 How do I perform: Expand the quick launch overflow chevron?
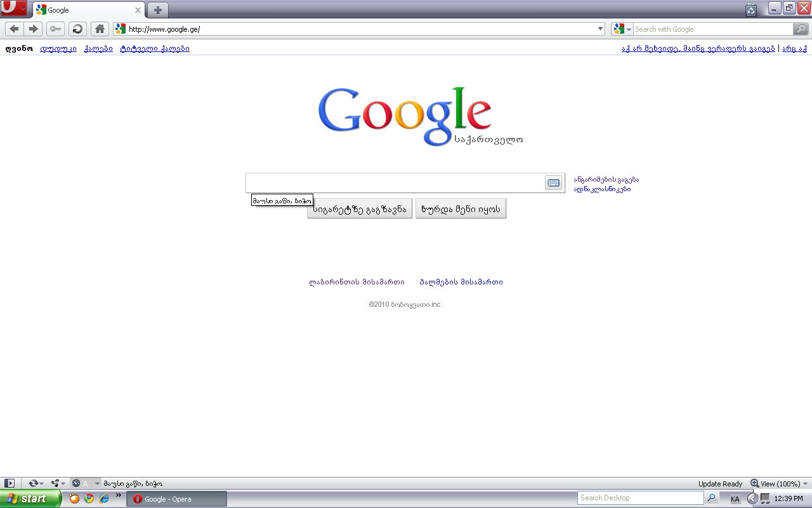click(119, 496)
